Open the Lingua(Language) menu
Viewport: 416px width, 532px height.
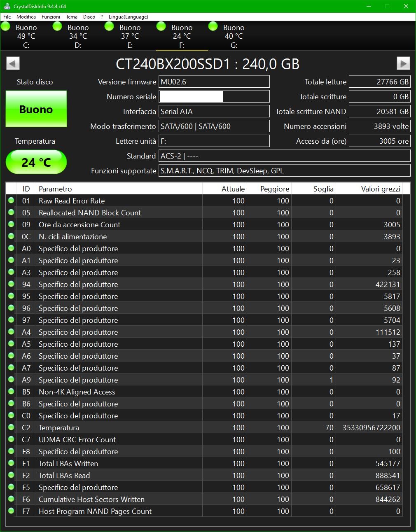tap(129, 17)
